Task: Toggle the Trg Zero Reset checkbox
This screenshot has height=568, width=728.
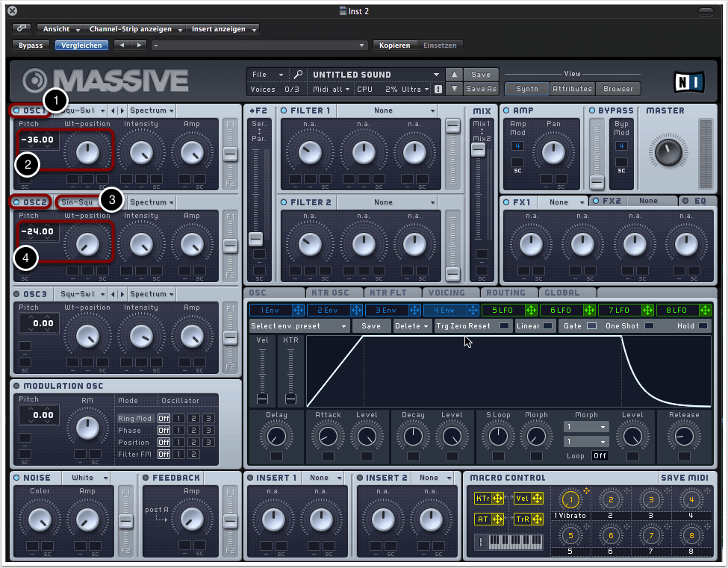Action: tap(505, 326)
